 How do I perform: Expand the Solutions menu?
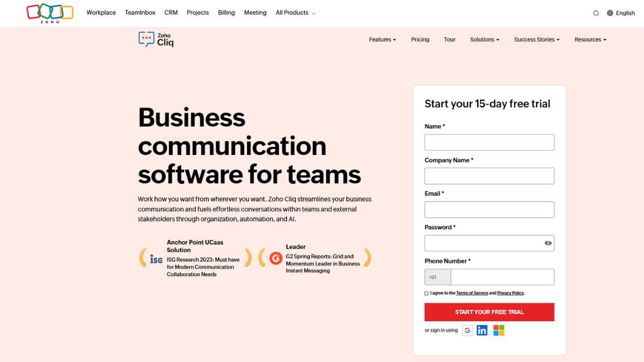pyautogui.click(x=485, y=40)
